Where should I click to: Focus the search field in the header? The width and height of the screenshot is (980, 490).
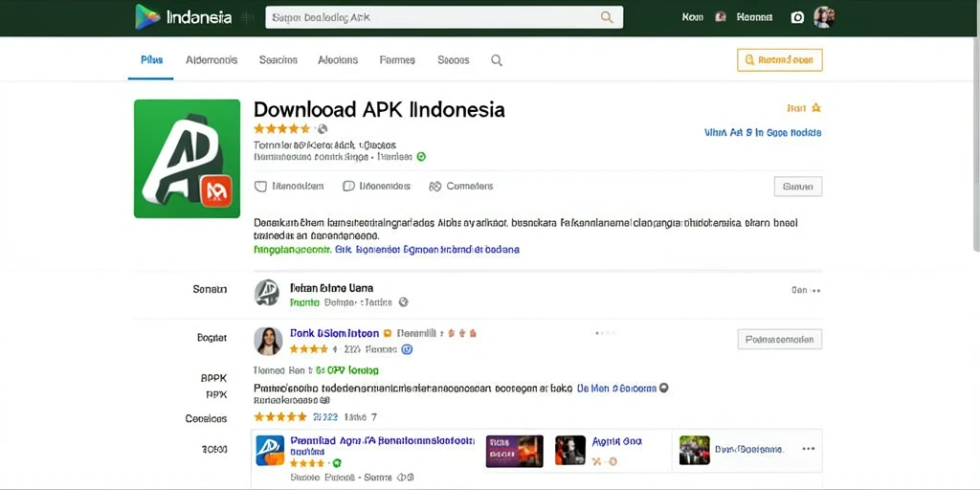click(444, 17)
